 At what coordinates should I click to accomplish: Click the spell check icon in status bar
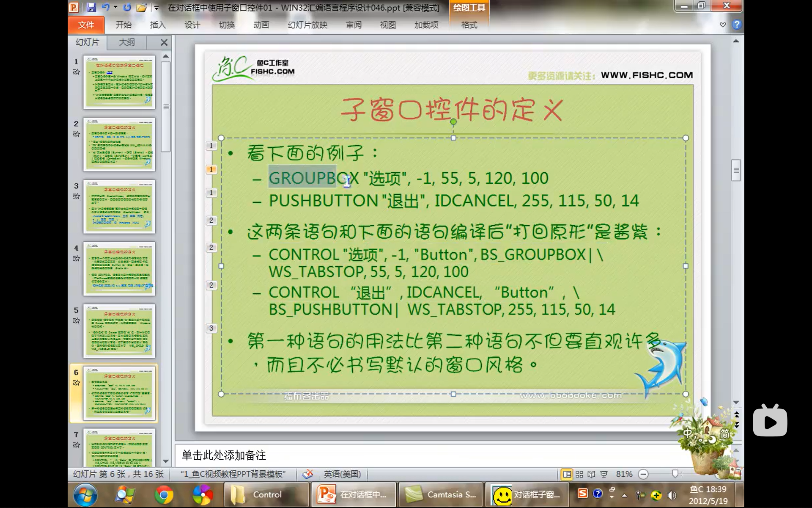[x=307, y=474]
